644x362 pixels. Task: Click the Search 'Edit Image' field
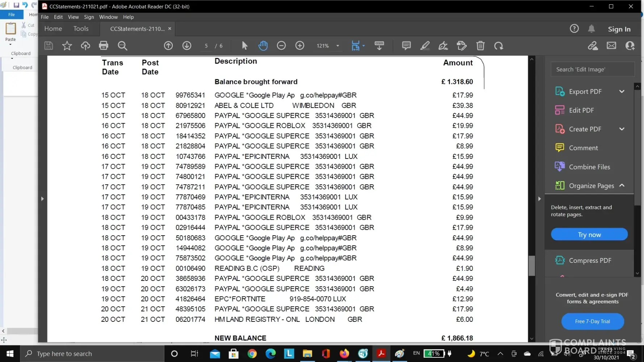tap(593, 70)
